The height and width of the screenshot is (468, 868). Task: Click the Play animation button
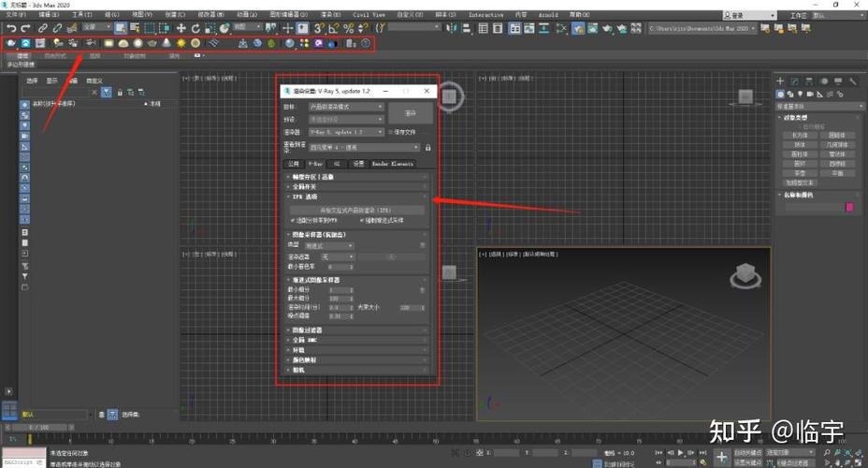(680, 452)
